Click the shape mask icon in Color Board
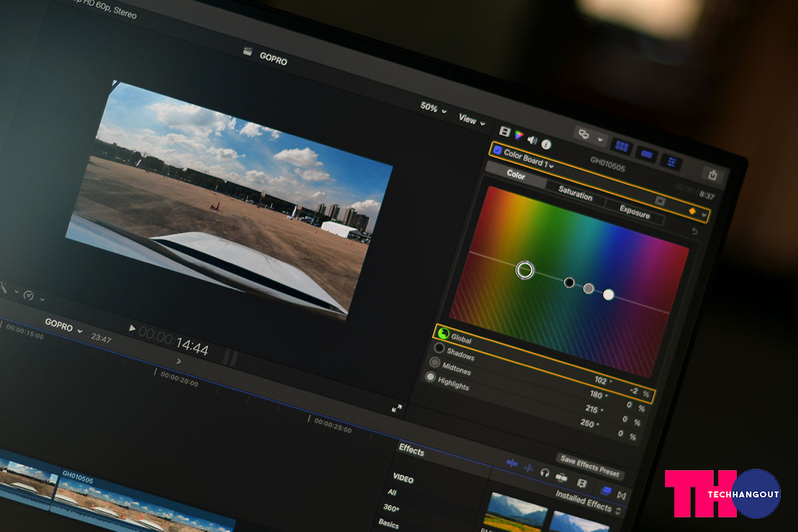The height and width of the screenshot is (532, 798). coord(660,200)
